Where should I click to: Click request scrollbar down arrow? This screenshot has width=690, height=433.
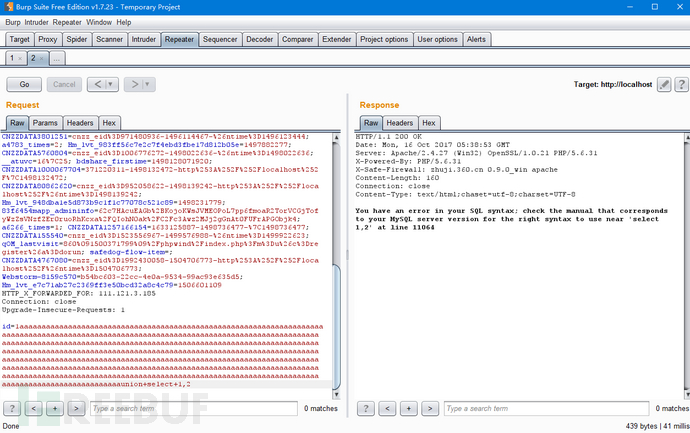coord(336,394)
